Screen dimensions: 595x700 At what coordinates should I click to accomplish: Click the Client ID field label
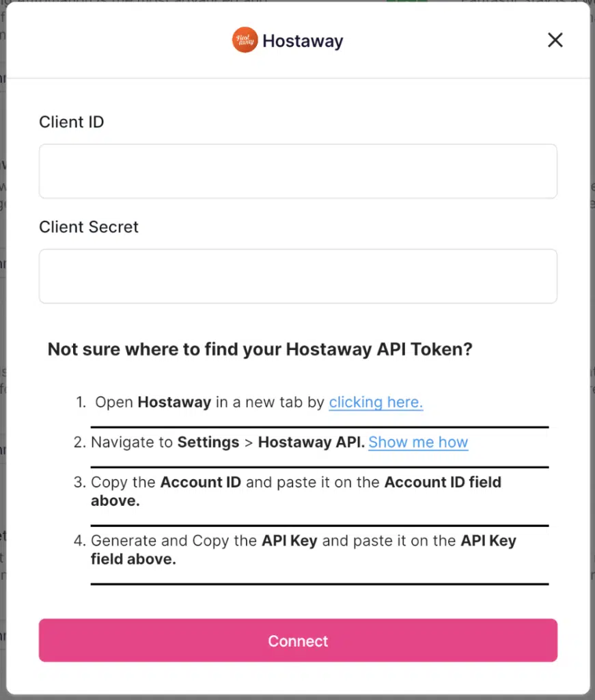72,122
